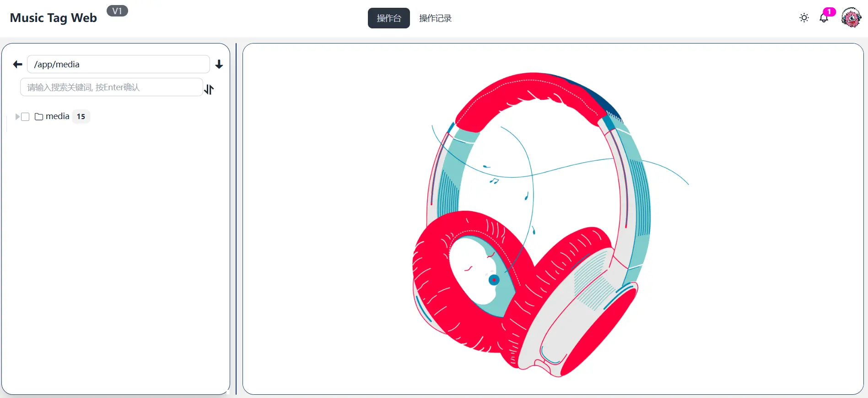Toggle the sort order icon beside search
Screen dimensions: 868x398
209,89
